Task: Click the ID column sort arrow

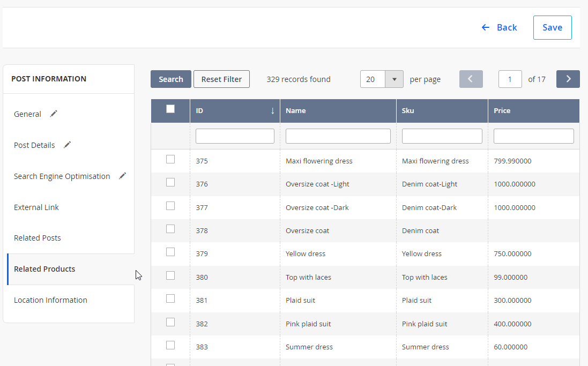Action: [x=273, y=110]
